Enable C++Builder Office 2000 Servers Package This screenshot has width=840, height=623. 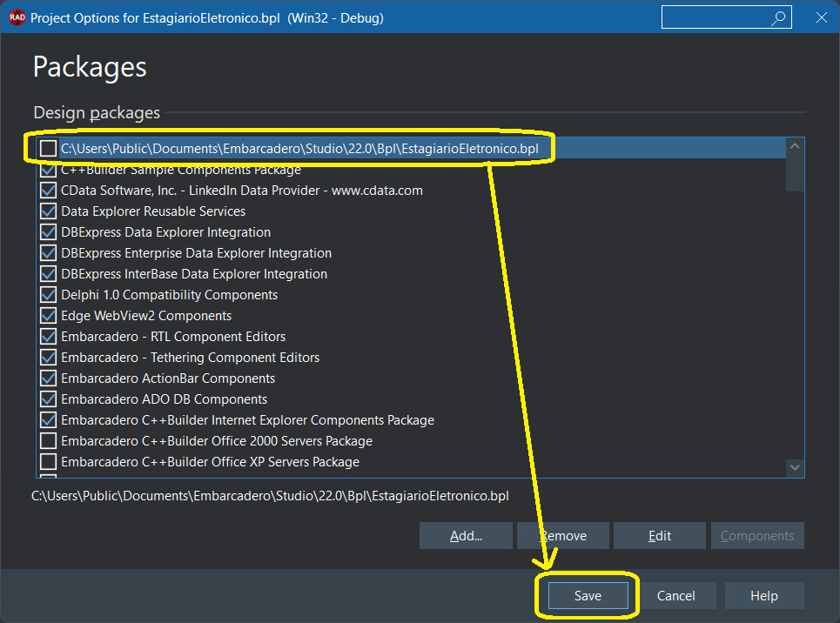click(x=49, y=441)
